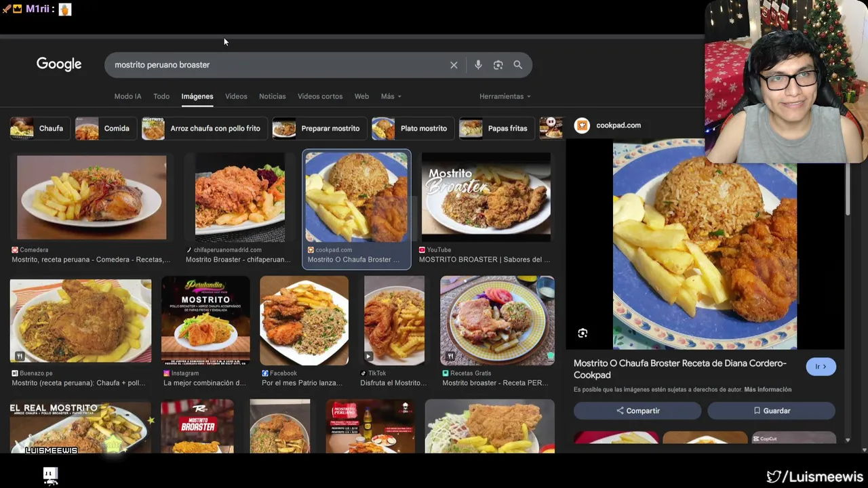Open Recetas Gratis image result

point(497,321)
